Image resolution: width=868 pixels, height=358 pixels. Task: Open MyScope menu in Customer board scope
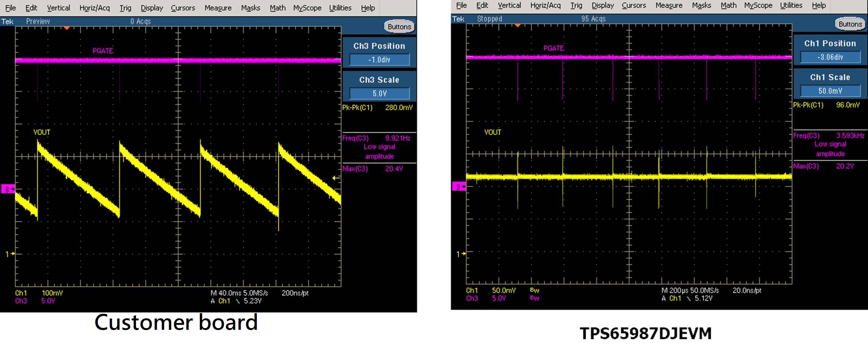(307, 8)
